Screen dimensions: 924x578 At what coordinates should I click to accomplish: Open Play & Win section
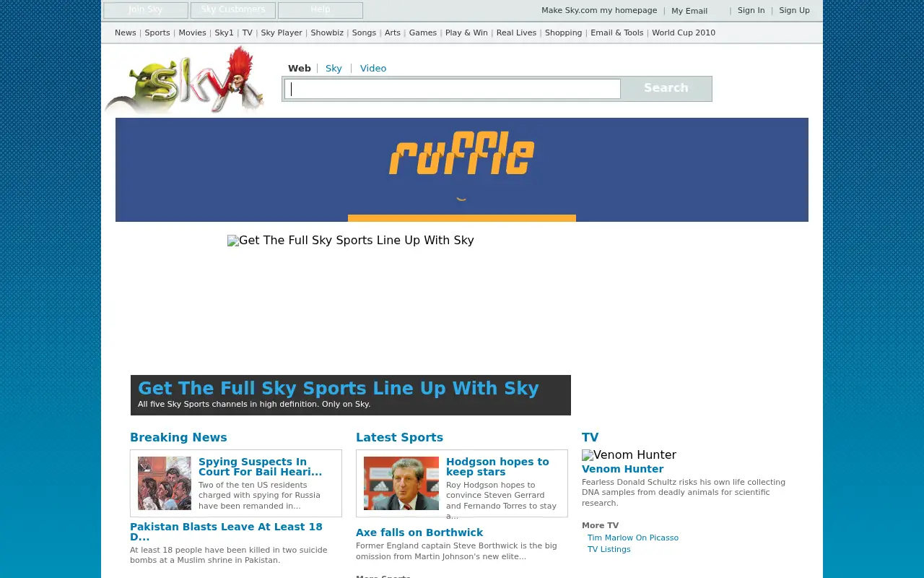click(x=466, y=33)
